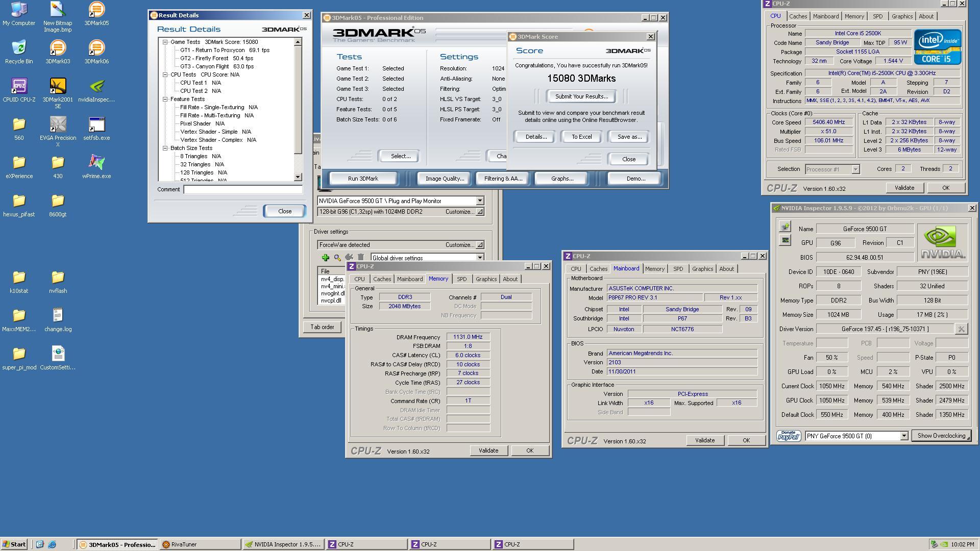Click Submit Your Results button
The image size is (980, 551).
pyautogui.click(x=581, y=96)
